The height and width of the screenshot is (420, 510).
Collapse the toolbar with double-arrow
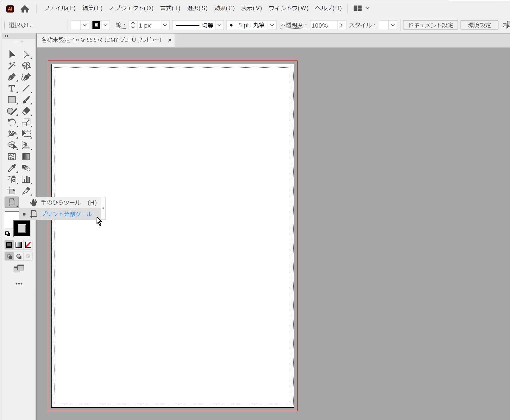click(x=6, y=36)
